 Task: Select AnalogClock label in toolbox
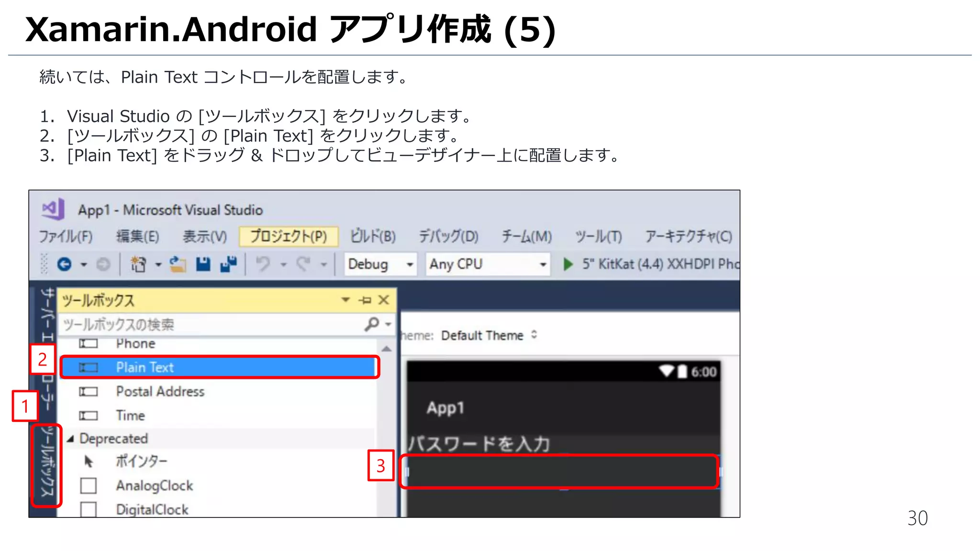coord(155,485)
